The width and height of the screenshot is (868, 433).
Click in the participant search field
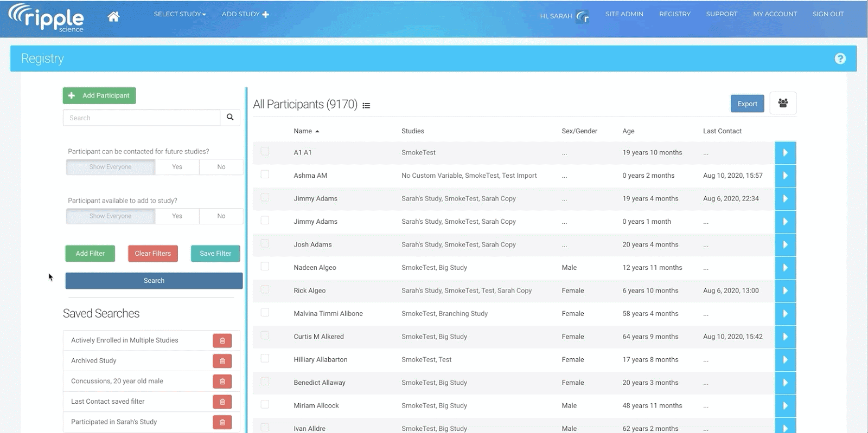click(142, 118)
